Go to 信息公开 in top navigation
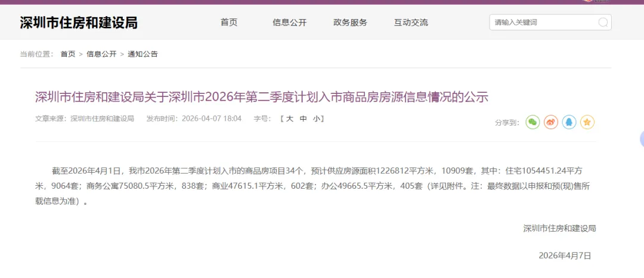644x278 pixels. click(290, 23)
